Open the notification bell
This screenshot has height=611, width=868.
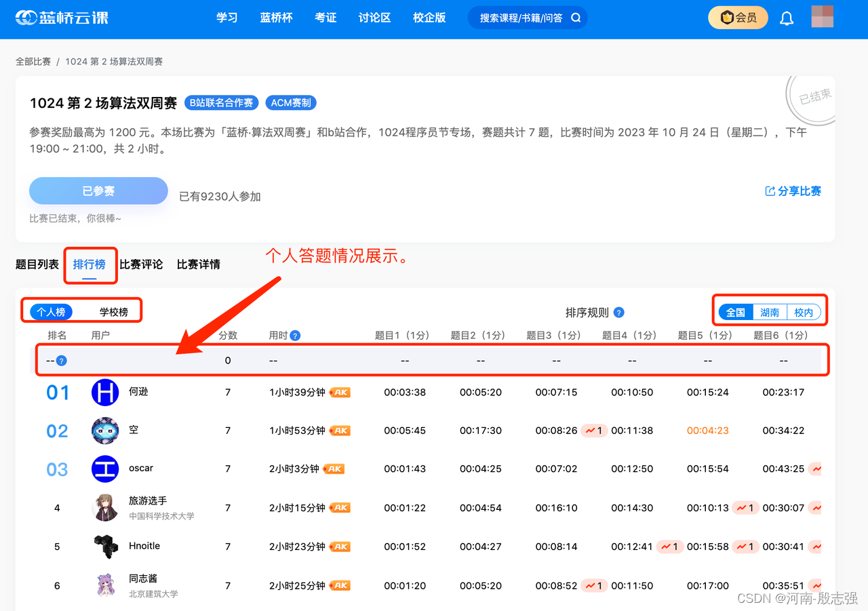point(787,18)
